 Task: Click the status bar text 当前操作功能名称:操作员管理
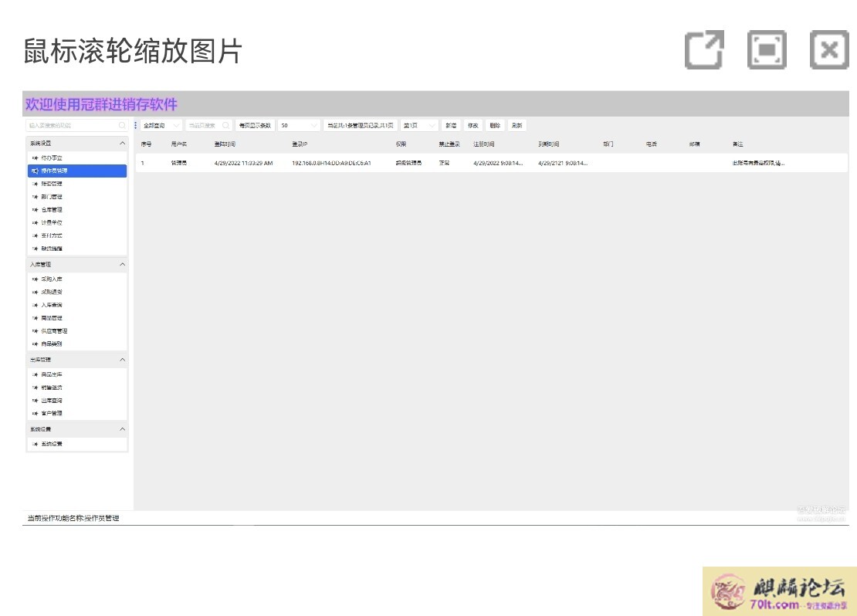click(x=73, y=518)
